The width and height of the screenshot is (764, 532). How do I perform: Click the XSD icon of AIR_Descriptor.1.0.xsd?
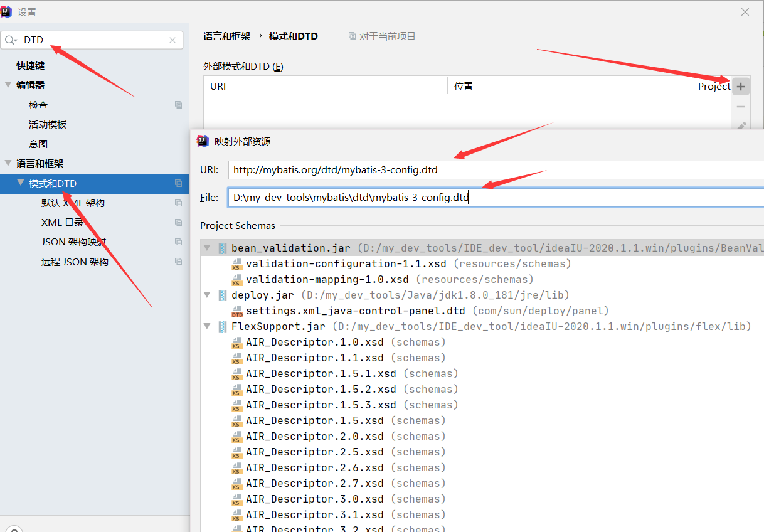pyautogui.click(x=237, y=343)
